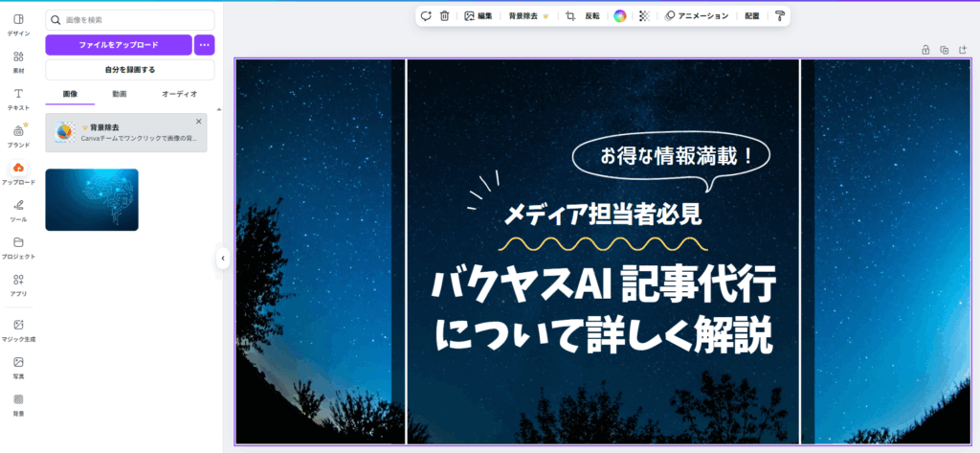This screenshot has height=453, width=980.
Task: Click the trash delete icon in toolbar
Action: (444, 16)
